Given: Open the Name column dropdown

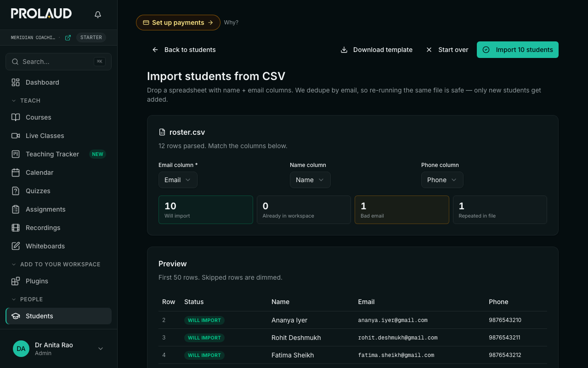Looking at the screenshot, I should coord(310,180).
